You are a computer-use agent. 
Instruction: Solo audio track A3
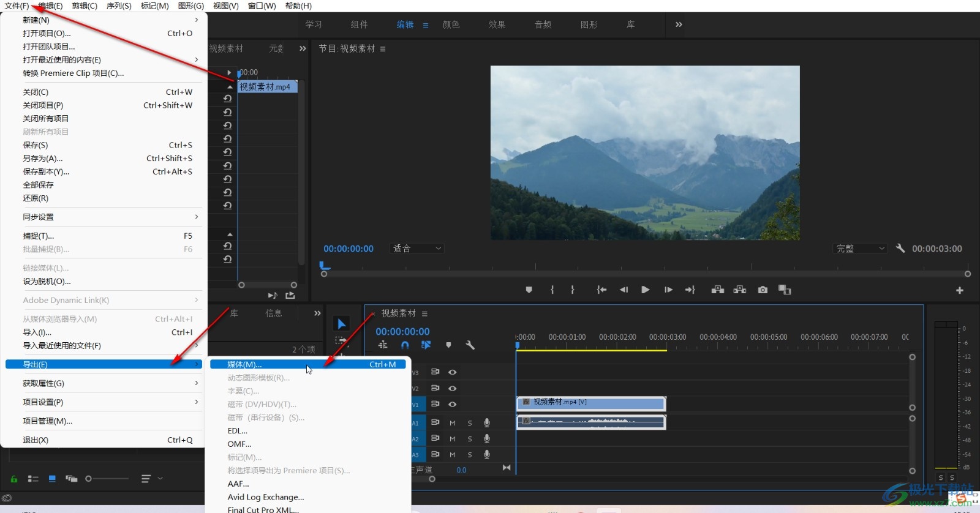coord(470,454)
